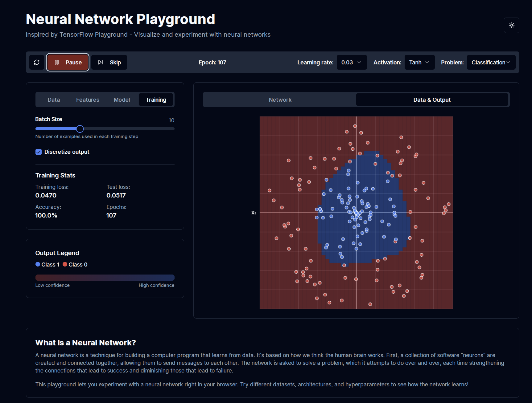
Task: Open the Learning rate dropdown
Action: pos(352,62)
